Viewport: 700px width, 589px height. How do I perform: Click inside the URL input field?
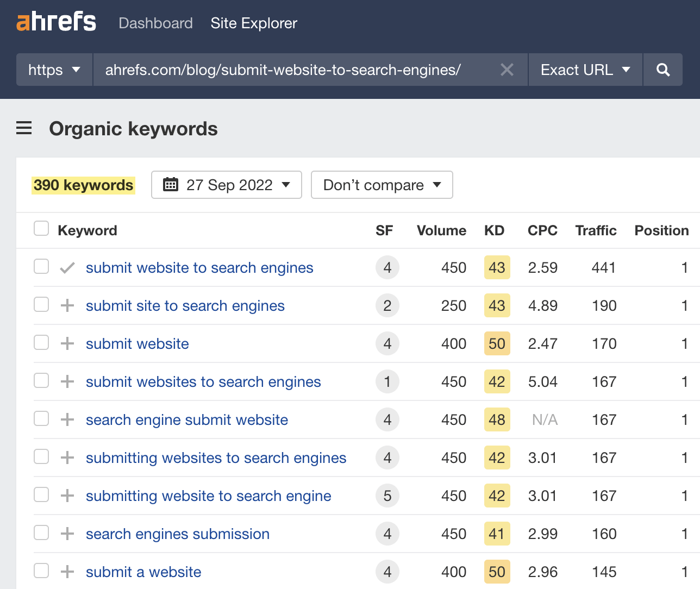tap(304, 70)
